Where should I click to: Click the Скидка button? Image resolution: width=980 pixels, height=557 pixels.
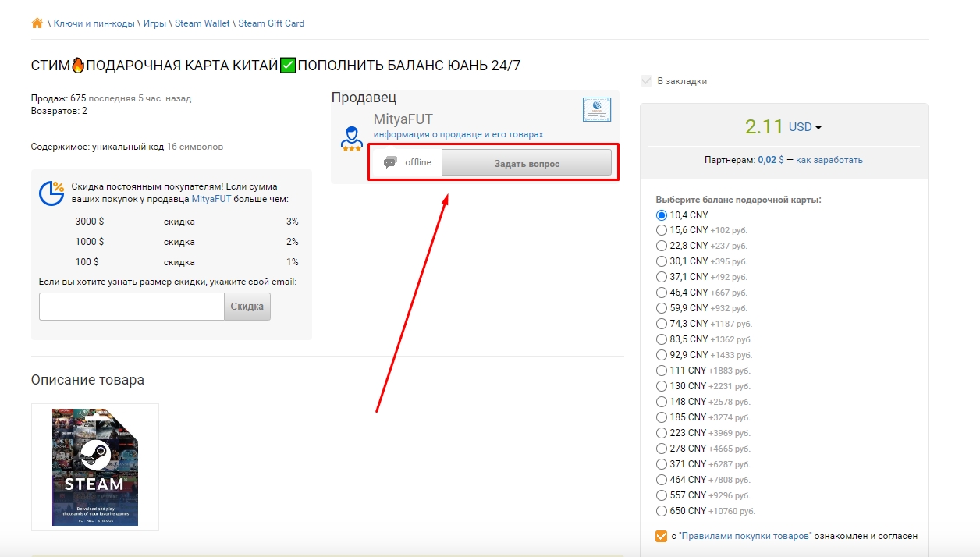[247, 307]
